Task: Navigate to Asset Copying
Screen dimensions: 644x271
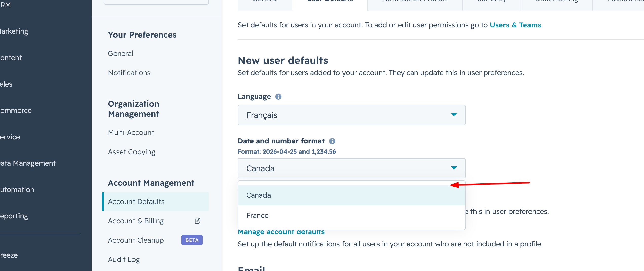Action: [x=131, y=152]
